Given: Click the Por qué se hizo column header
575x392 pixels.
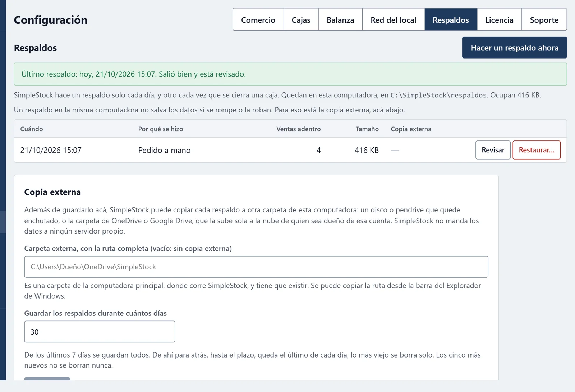Looking at the screenshot, I should click(161, 129).
